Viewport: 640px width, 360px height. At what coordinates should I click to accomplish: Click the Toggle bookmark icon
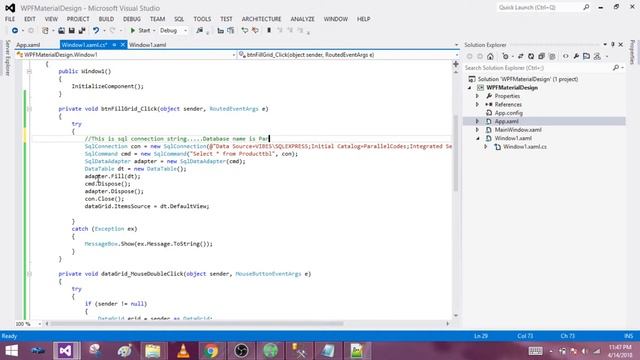(x=269, y=31)
